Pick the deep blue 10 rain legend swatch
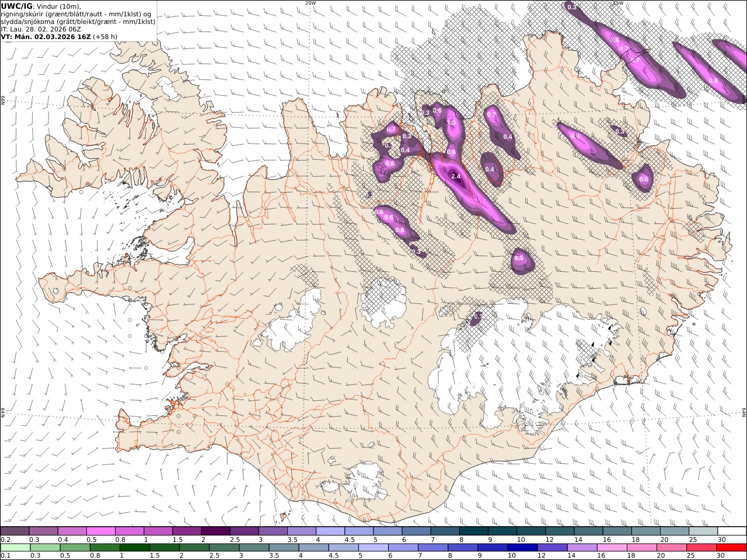The image size is (747, 560). coord(522,548)
